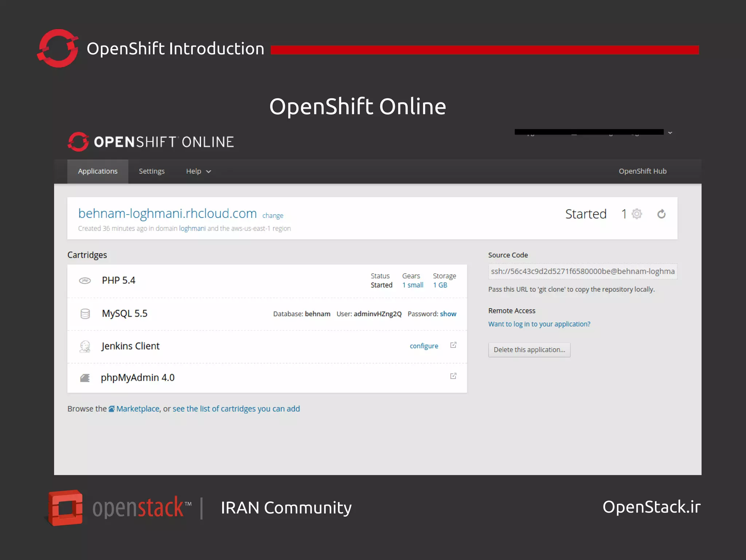
Task: Click the OpenStack logo in slide footer
Action: 118,508
